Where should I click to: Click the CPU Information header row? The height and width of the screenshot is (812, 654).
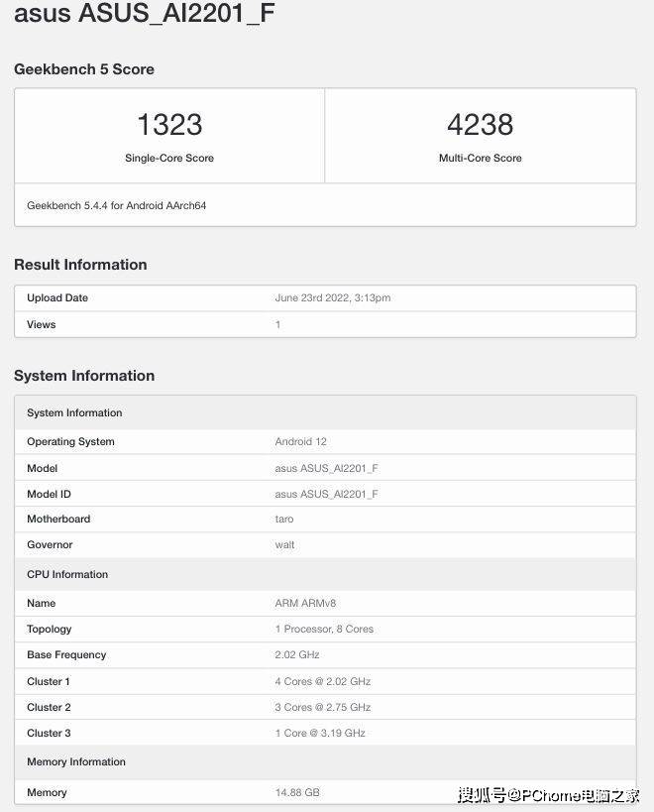pos(325,574)
